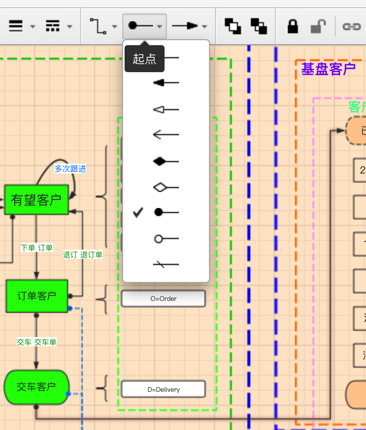This screenshot has width=366, height=430.
Task: Click the 多次跟进 connector label
Action: (70, 169)
